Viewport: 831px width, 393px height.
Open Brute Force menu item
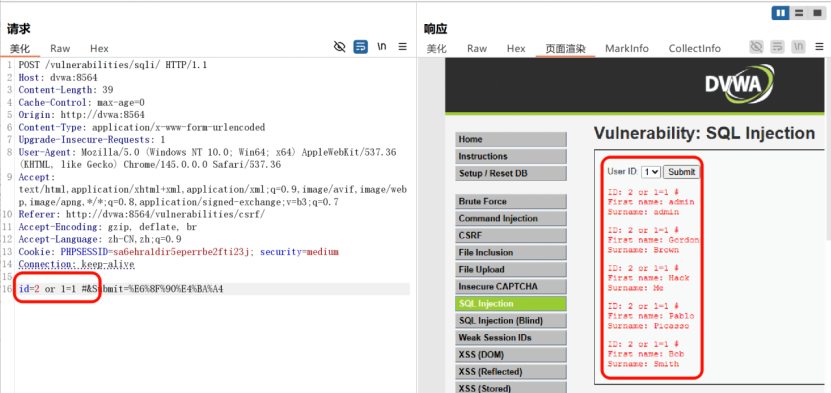pyautogui.click(x=511, y=201)
